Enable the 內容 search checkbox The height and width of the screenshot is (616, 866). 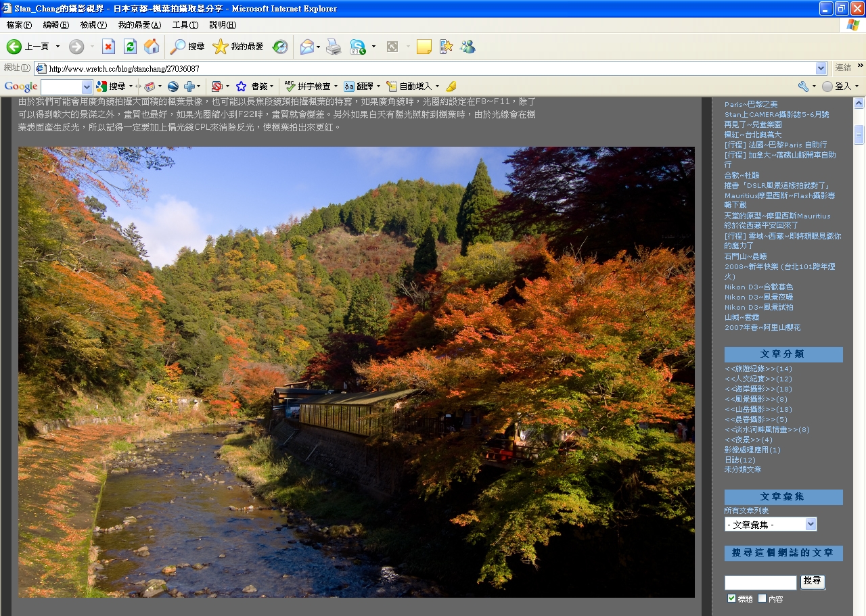pos(762,598)
